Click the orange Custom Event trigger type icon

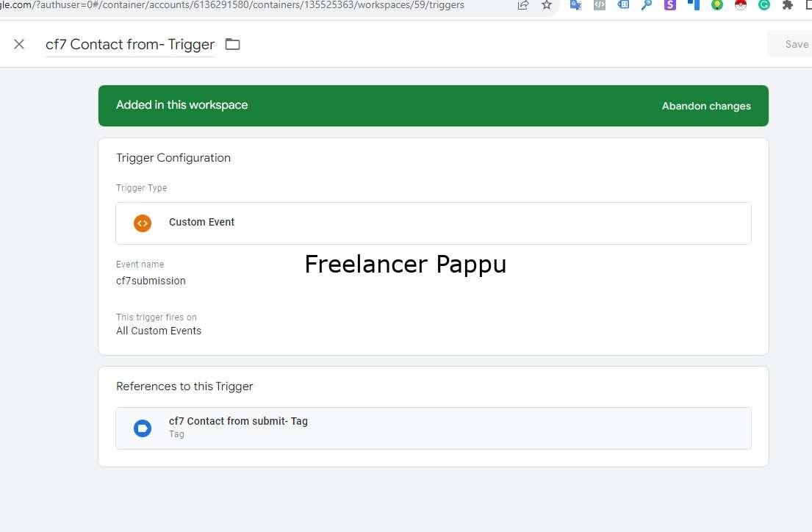coord(143,223)
